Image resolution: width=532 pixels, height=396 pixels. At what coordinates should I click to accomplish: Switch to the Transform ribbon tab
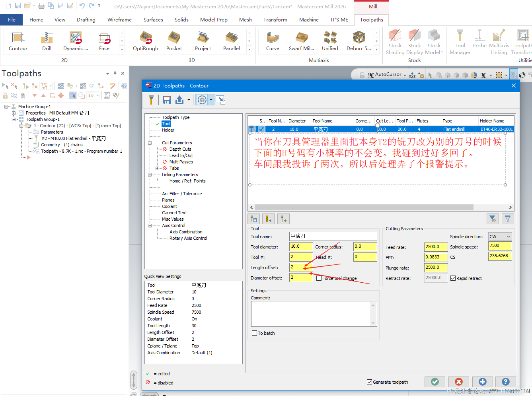275,19
